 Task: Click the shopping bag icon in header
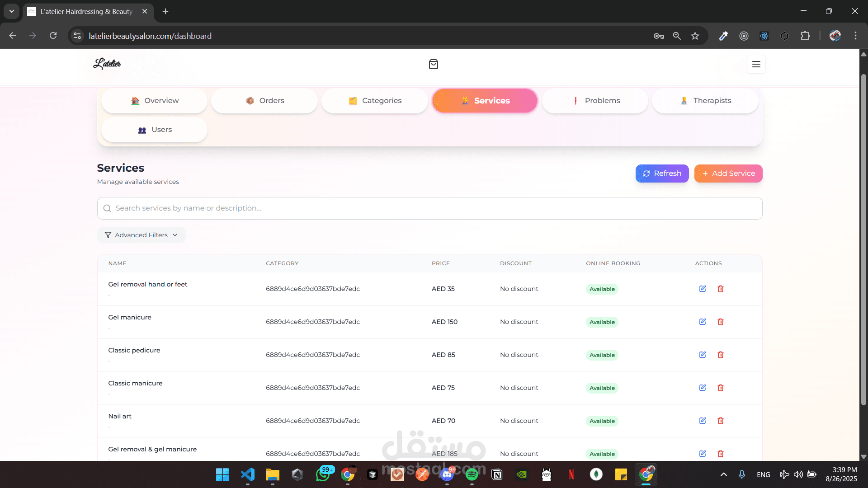pos(433,64)
